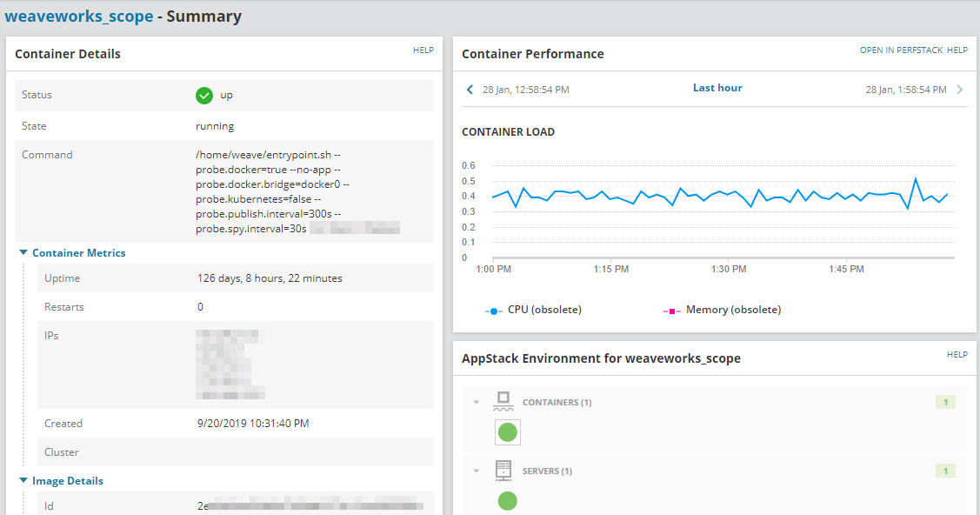Go to next time period arrow

coord(959,90)
